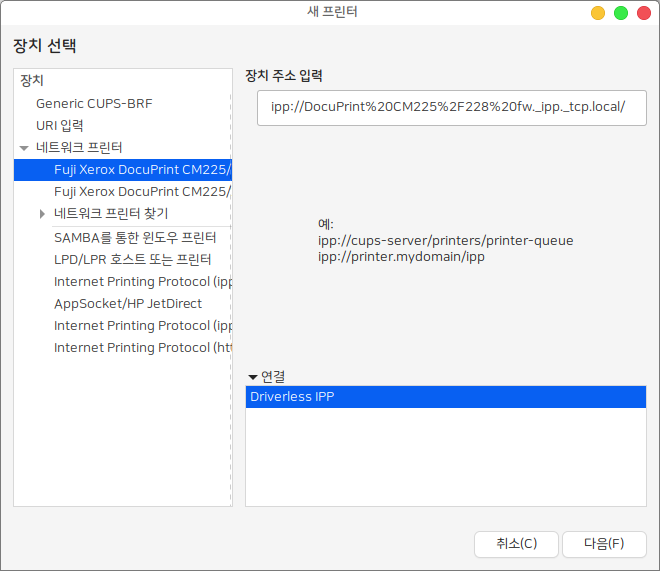Select Internet Printing Protocol entry above AppSocket
Image resolution: width=660 pixels, height=571 pixels.
click(x=142, y=282)
